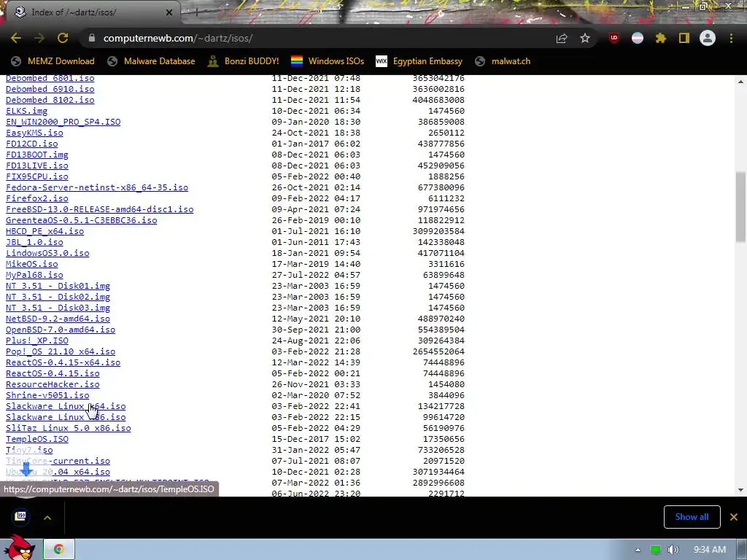Viewport: 747px width, 560px height.
Task: Download EN_WIN2000_PRO_SP4.ISO
Action: 63,122
